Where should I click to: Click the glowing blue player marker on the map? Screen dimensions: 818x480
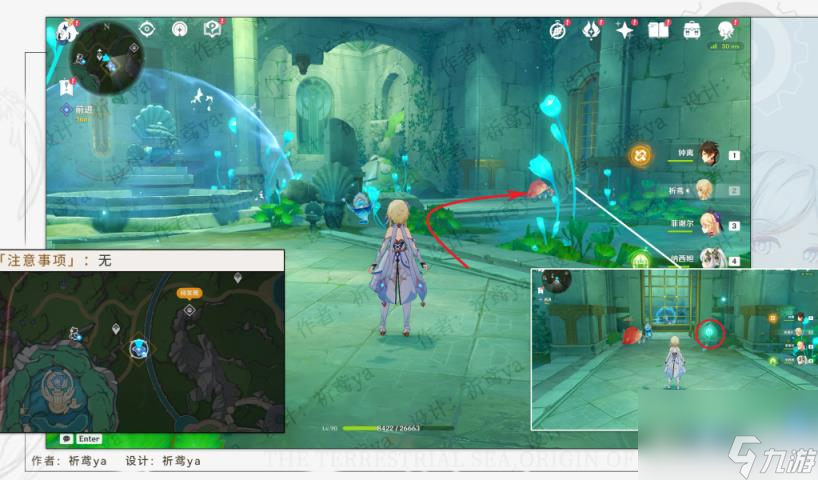pos(139,347)
